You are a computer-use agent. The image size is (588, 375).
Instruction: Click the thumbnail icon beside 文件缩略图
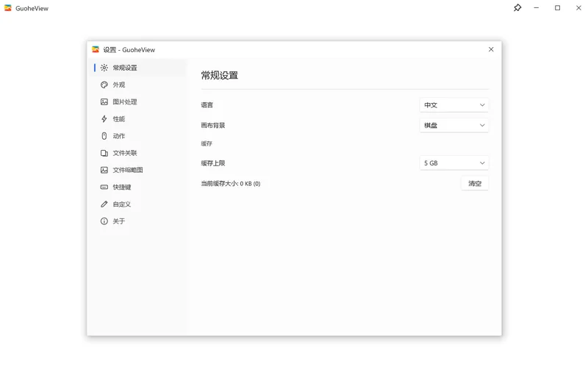click(x=104, y=170)
